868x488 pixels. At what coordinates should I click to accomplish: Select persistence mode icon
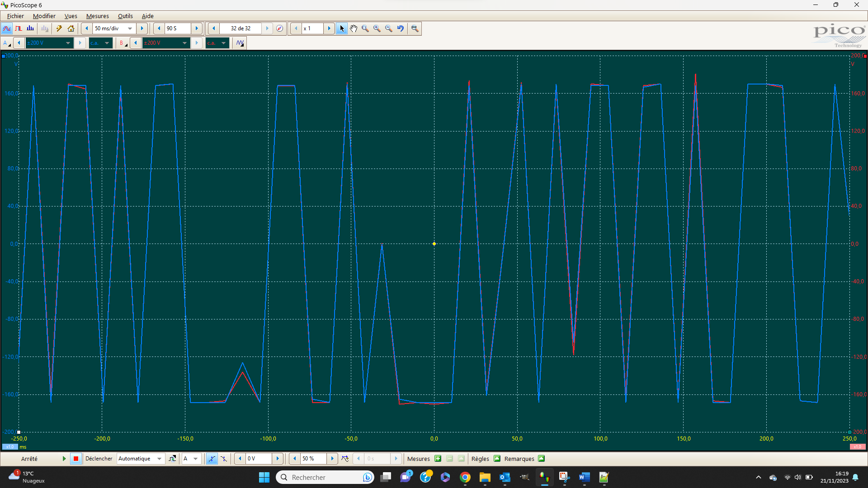click(x=19, y=28)
